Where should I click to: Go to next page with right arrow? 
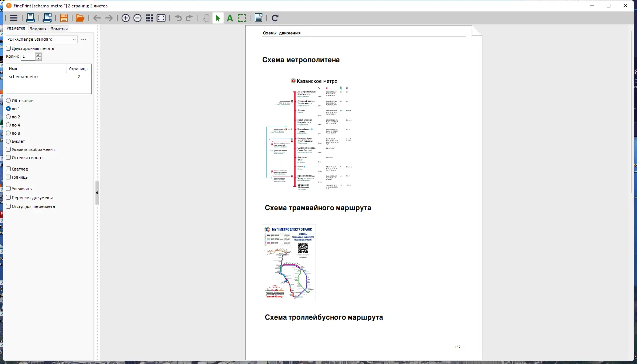pyautogui.click(x=109, y=18)
